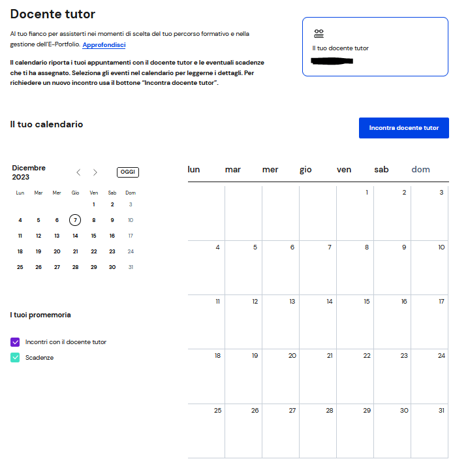Screen dimensions: 468x476
Task: Select day 31 in mini calendar
Action: pos(131,267)
